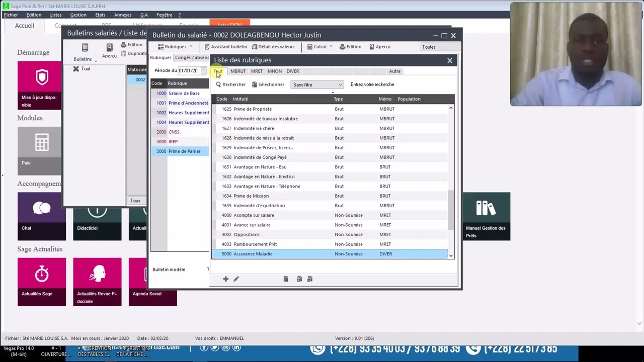
Task: Click the rubriques list vertical scrollbar thumb
Action: [x=451, y=210]
